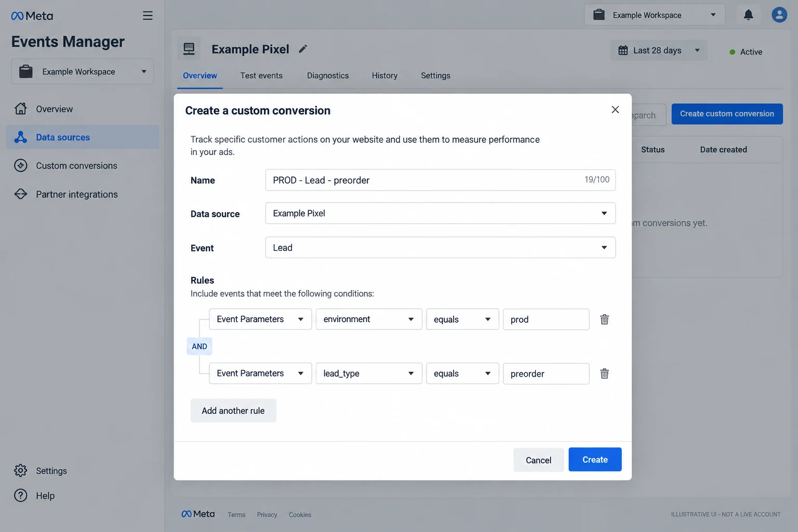798x532 pixels.
Task: Click the pixel device icon beside Example Pixel
Action: click(189, 49)
